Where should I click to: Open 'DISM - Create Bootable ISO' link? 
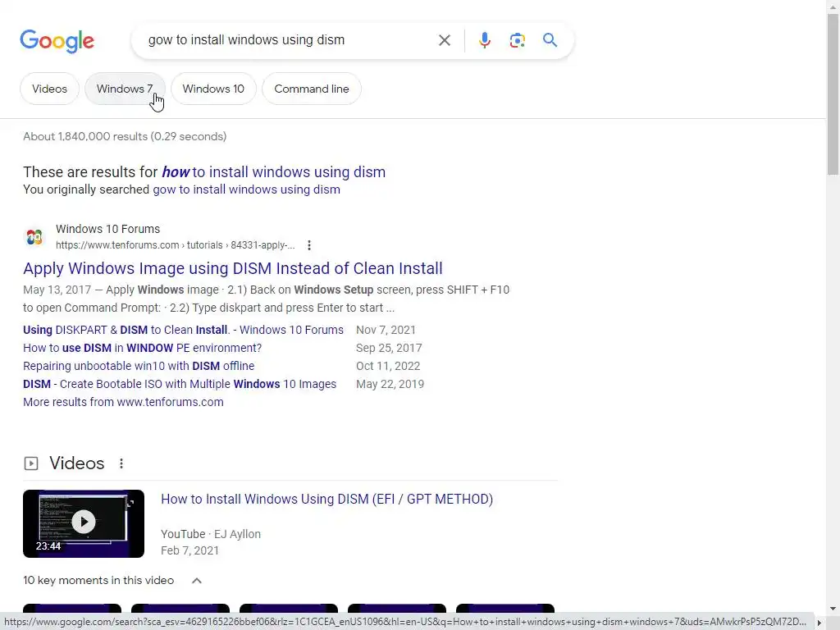180,384
